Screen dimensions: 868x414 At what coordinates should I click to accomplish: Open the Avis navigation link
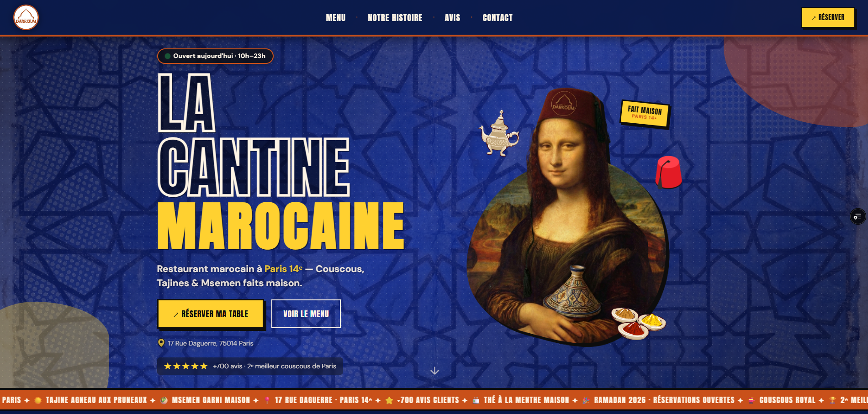(452, 18)
